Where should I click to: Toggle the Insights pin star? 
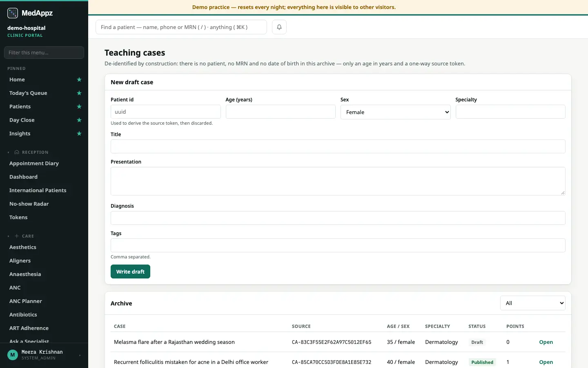pos(79,134)
